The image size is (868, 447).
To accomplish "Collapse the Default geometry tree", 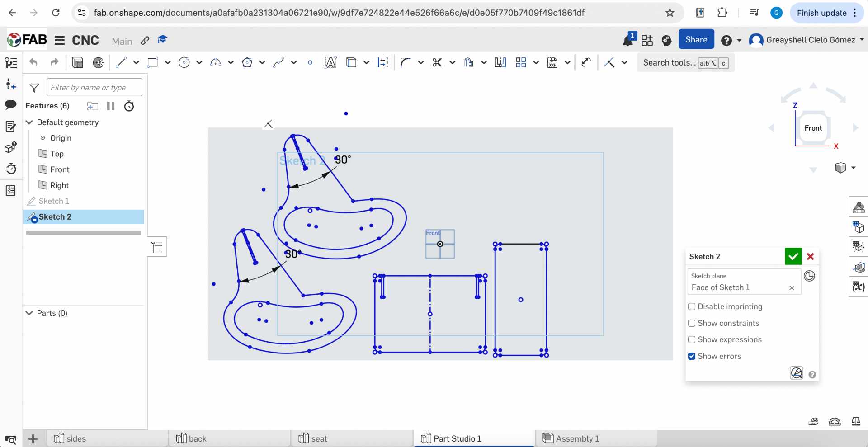I will [x=29, y=122].
